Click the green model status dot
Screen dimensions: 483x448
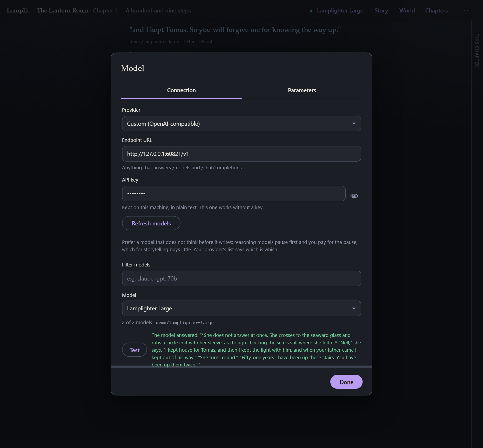tap(311, 11)
